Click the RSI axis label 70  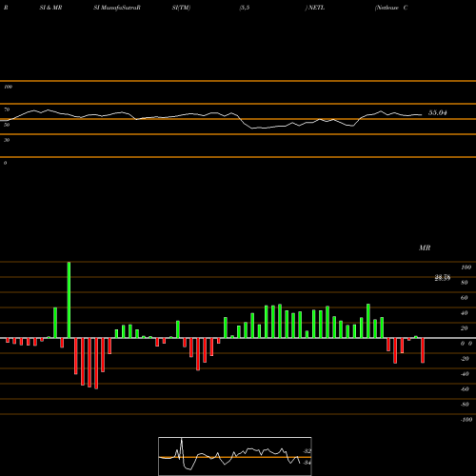[x=7, y=109]
